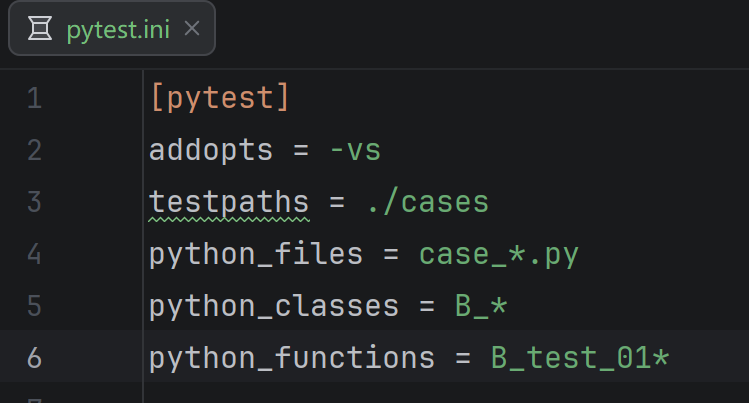Click the B_* value on line 5

(481, 306)
